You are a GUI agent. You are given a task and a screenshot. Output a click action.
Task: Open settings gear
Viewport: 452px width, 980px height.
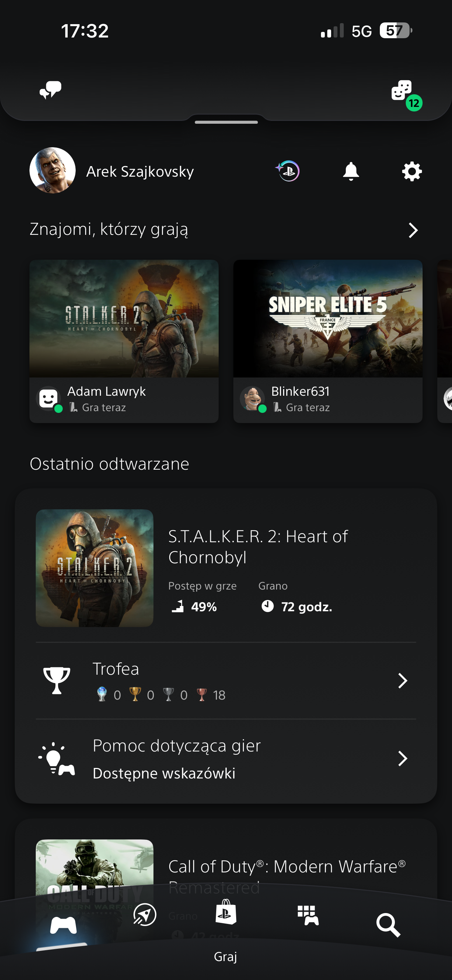pyautogui.click(x=412, y=172)
